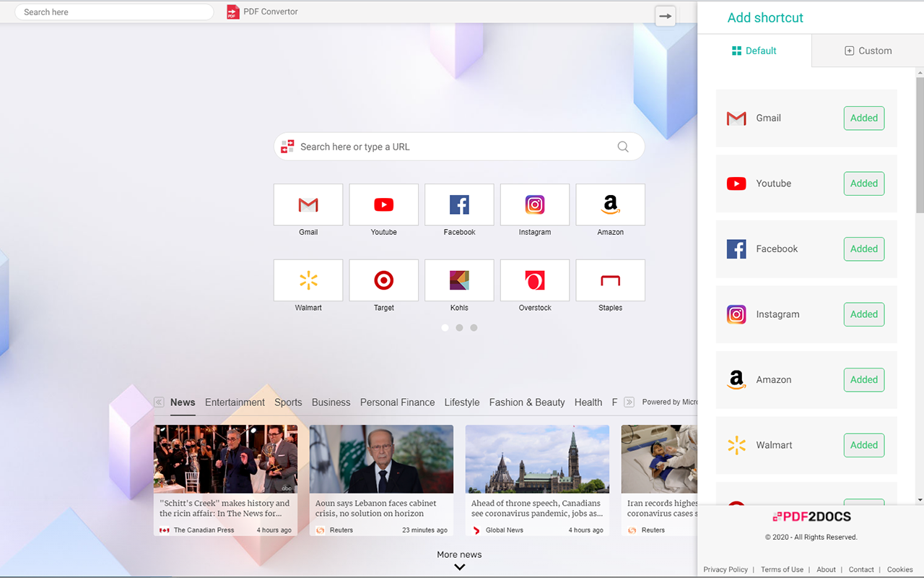Toggle the Added state for Walmart
924x578 pixels.
(863, 445)
